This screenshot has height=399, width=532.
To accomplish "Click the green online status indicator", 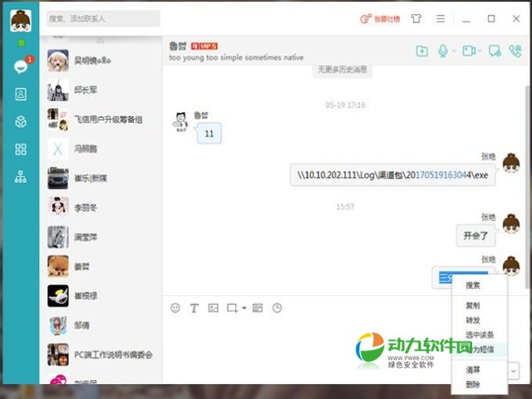I will (x=21, y=42).
